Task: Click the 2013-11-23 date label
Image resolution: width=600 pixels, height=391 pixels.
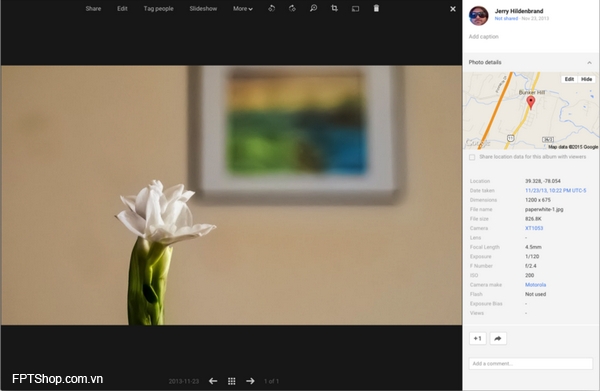Action: [x=184, y=381]
